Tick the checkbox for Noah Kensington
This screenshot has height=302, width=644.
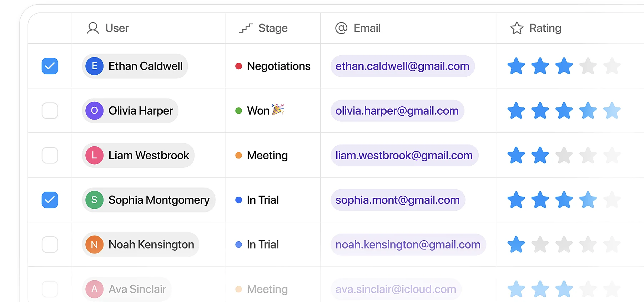pos(50,245)
